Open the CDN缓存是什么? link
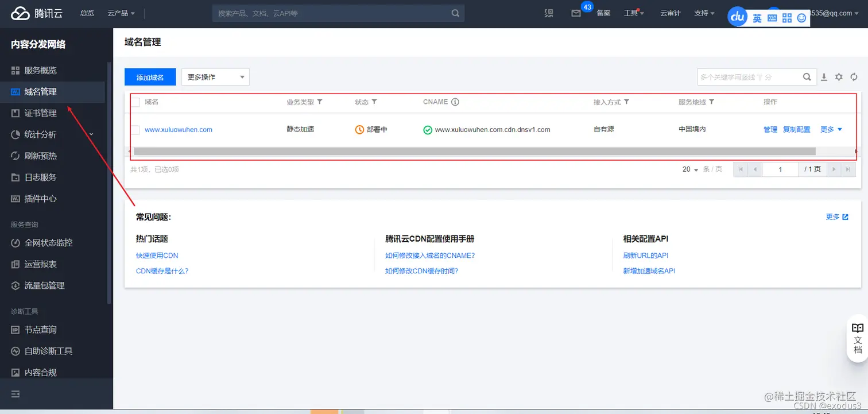 click(162, 271)
